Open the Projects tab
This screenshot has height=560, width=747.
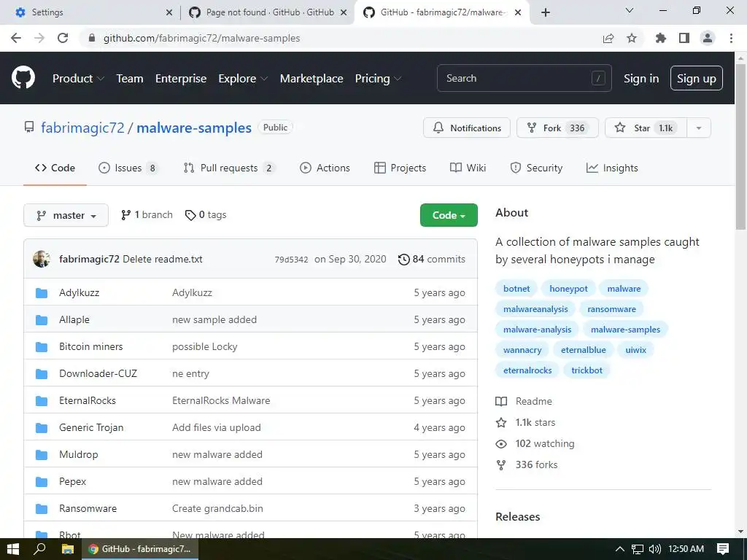[400, 168]
